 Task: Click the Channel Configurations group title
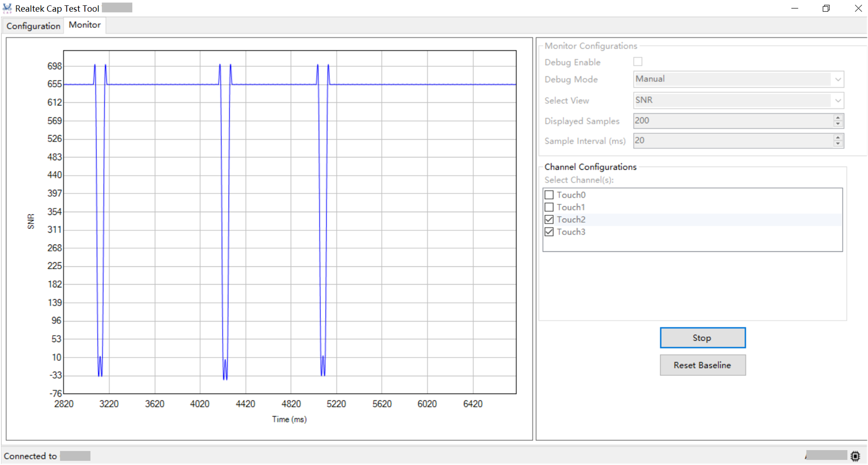(x=590, y=167)
